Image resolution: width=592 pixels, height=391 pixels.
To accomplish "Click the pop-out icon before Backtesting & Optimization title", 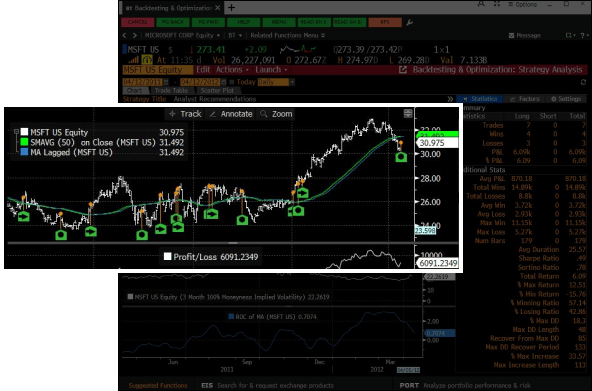I will (403, 70).
